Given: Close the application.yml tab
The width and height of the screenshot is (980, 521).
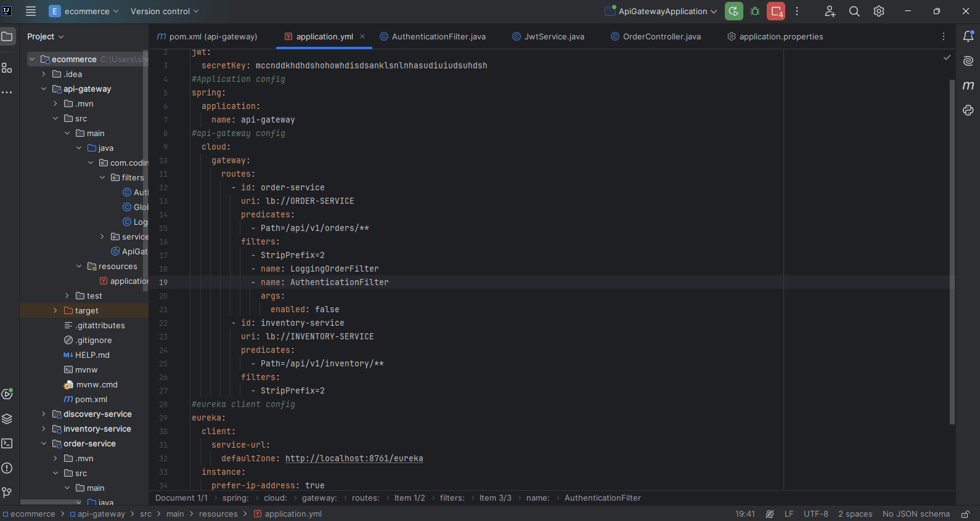Looking at the screenshot, I should (x=362, y=36).
